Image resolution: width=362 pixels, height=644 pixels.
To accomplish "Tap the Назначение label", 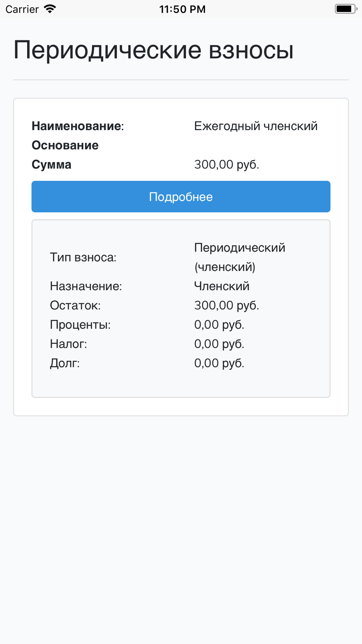I will (86, 286).
